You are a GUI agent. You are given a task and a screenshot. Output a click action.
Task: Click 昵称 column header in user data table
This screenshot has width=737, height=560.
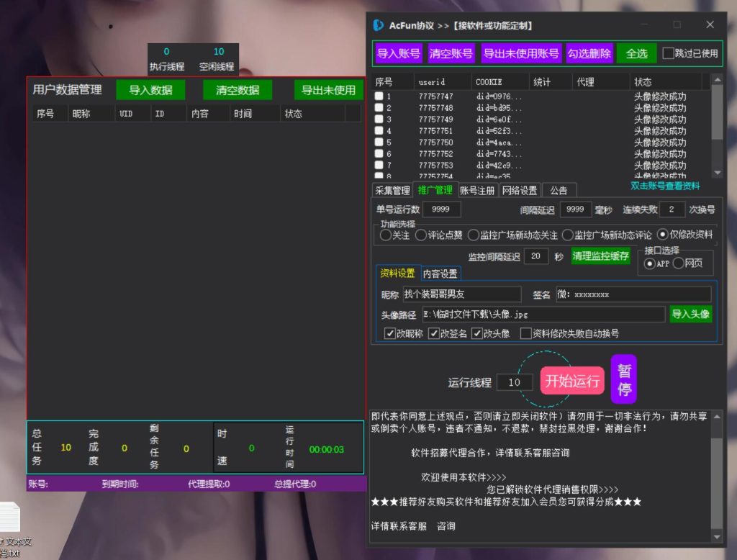tap(91, 114)
